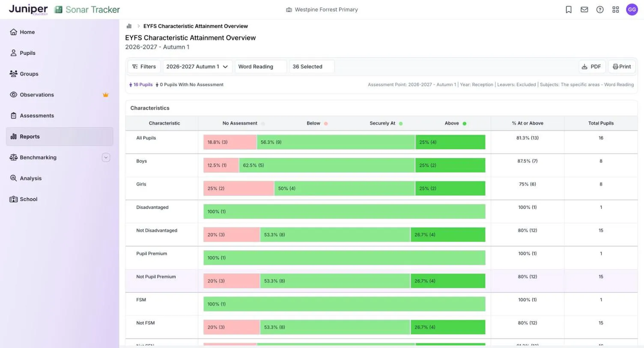The height and width of the screenshot is (348, 644).
Task: Click the No Assessment legend dot
Action: (x=263, y=123)
